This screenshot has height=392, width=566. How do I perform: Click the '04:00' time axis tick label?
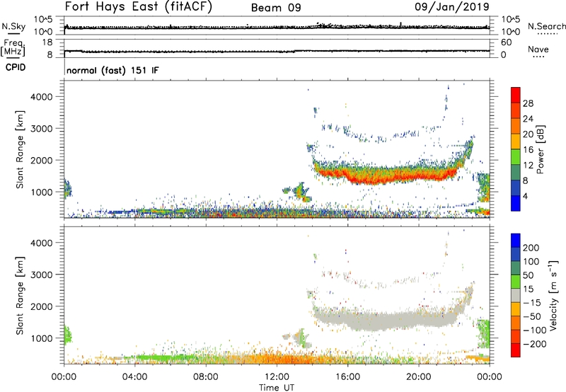(x=134, y=377)
